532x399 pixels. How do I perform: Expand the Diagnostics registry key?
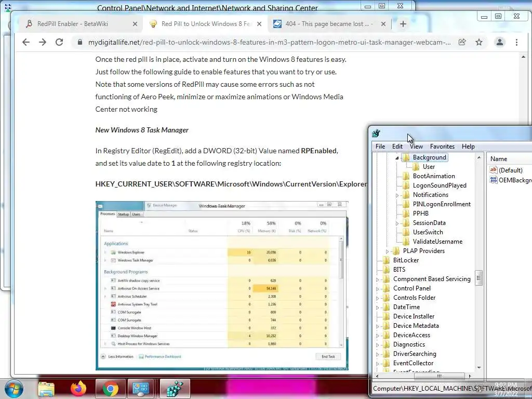[x=377, y=345]
